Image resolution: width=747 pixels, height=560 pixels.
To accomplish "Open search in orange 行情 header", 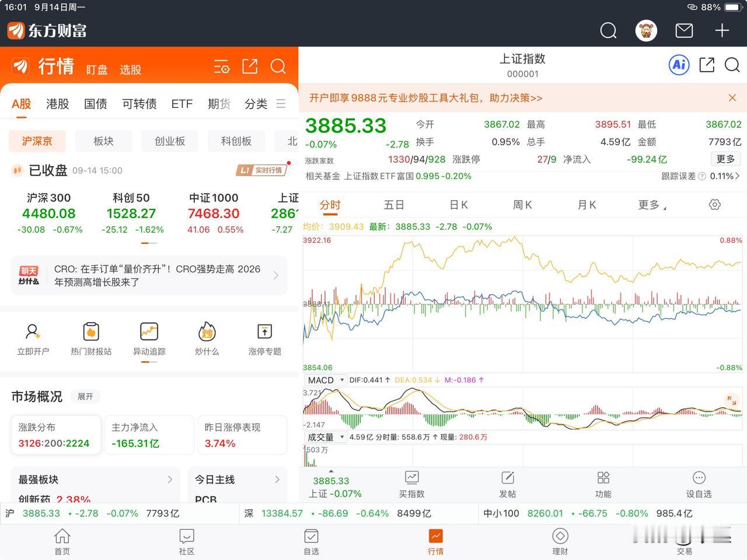I will pyautogui.click(x=278, y=66).
